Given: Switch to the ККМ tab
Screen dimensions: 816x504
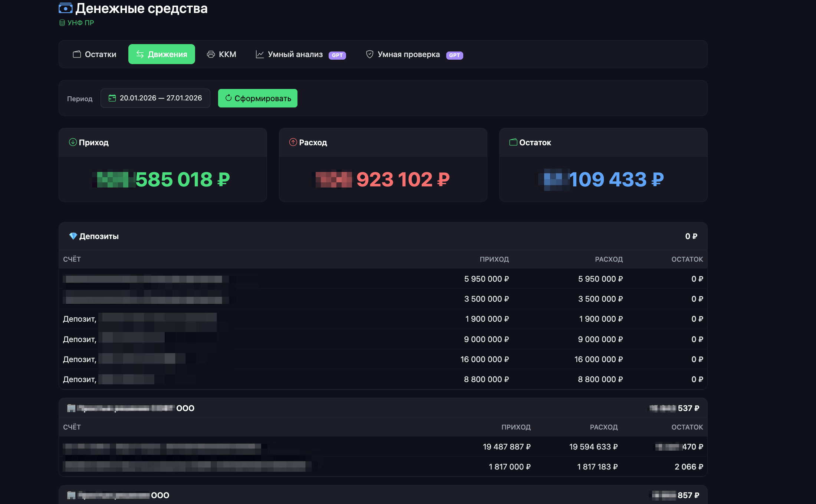Looking at the screenshot, I should [221, 54].
